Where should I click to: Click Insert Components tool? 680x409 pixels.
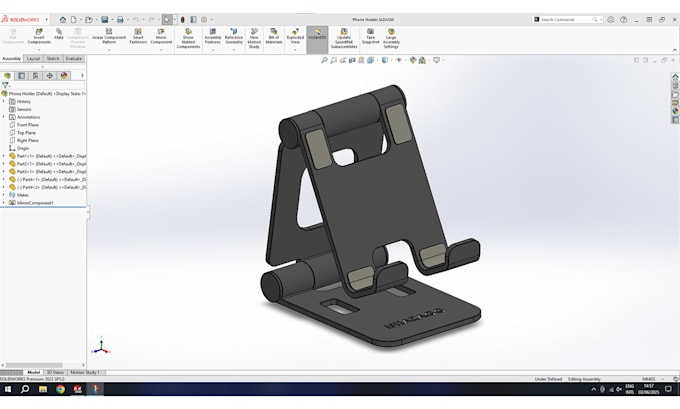coord(39,36)
